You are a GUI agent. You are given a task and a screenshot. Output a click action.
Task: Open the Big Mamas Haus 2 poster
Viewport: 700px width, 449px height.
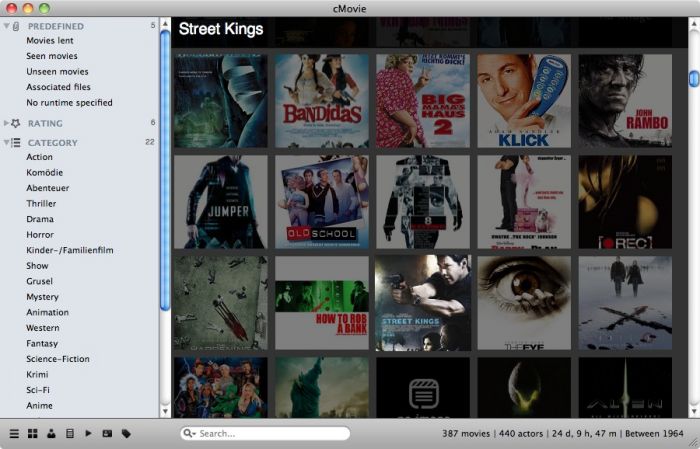[423, 101]
